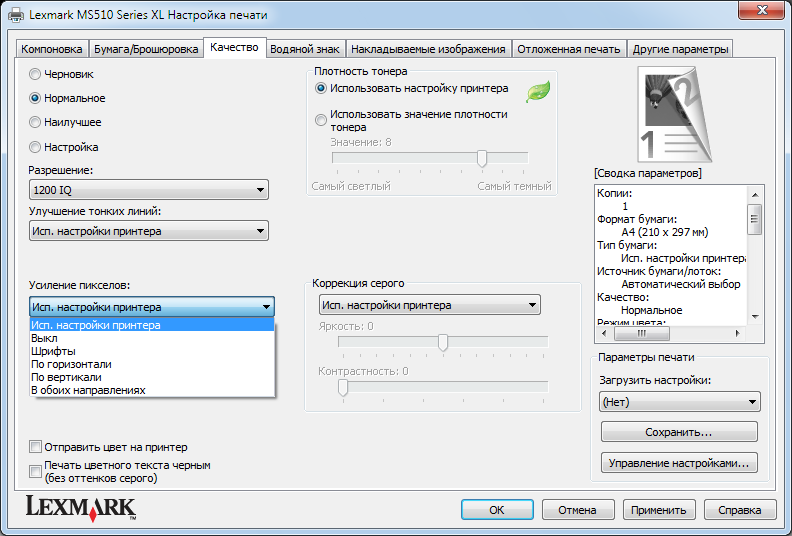The width and height of the screenshot is (792, 536).
Task: Open the Загрузить настройки dropdown
Action: pos(679,402)
